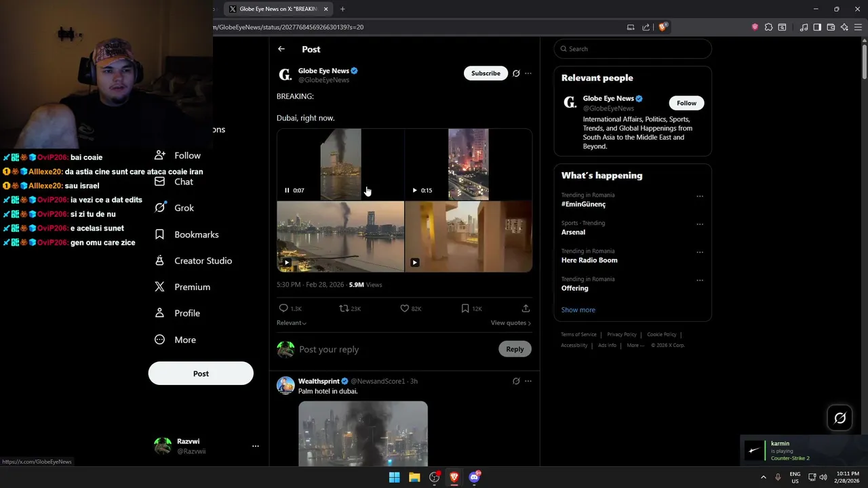Open more options on the Wealthsprint reply
The image size is (868, 488).
(528, 381)
